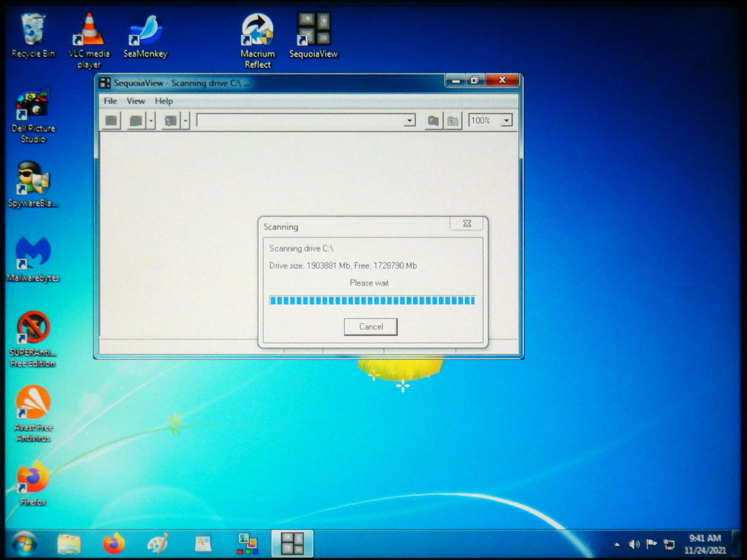The image size is (747, 560).
Task: Click inside the path input field
Action: click(300, 121)
